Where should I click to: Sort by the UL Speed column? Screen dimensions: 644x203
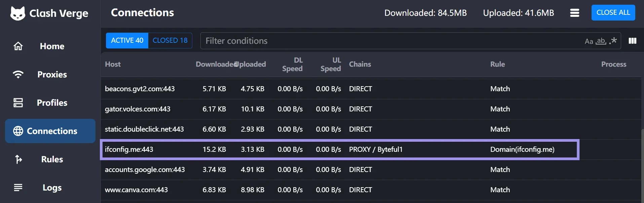click(331, 64)
